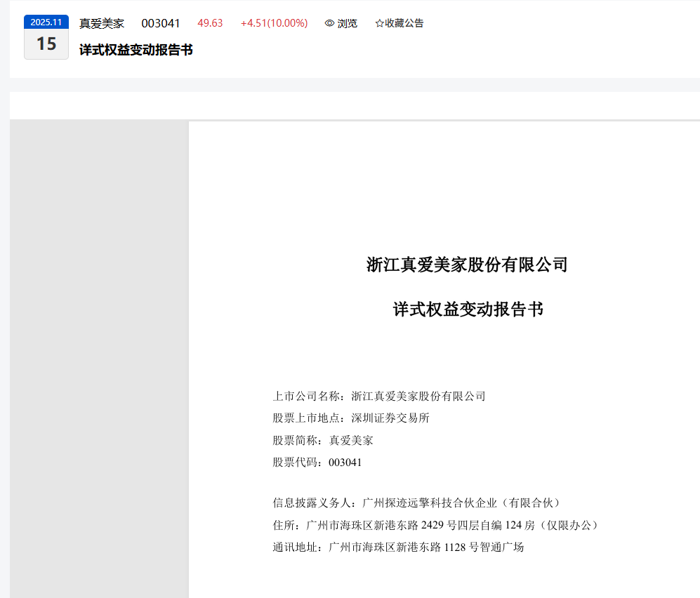Open the stock name 真爱美家 in the header
This screenshot has width=700, height=598.
click(x=102, y=23)
